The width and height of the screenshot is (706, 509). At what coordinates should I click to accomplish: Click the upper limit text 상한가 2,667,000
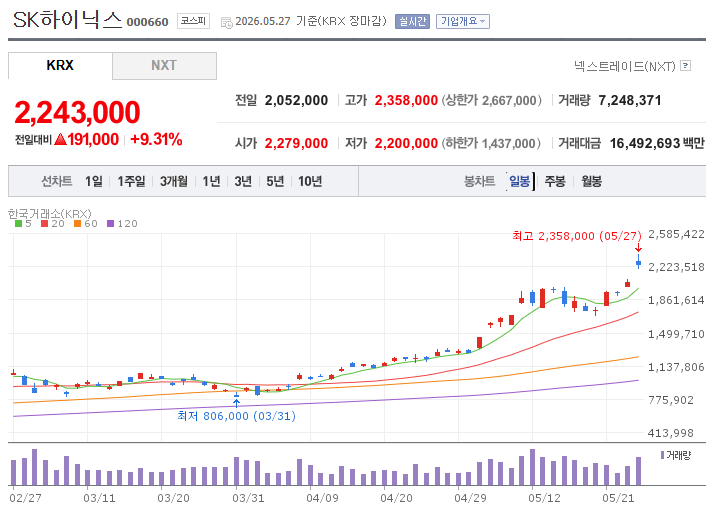point(492,100)
